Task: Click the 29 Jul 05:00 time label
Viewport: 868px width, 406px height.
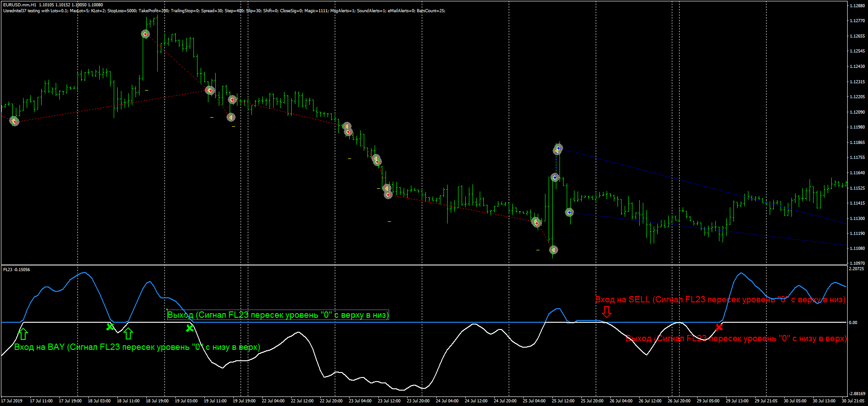Action: click(708, 401)
